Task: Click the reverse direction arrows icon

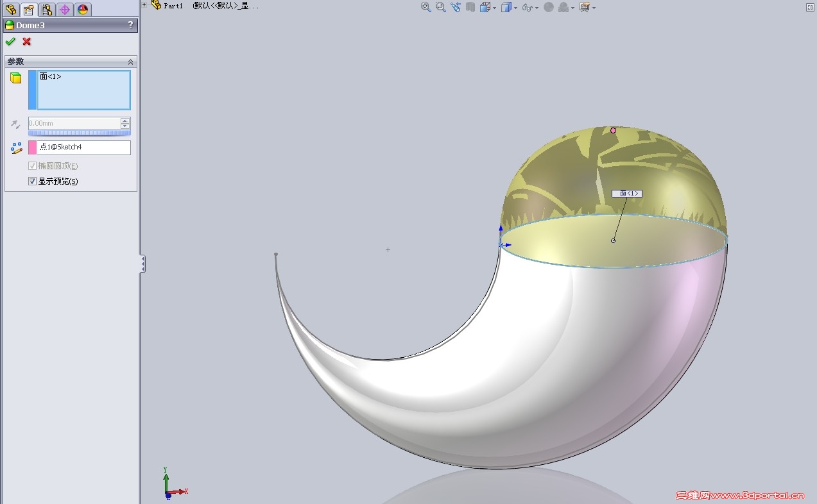Action: coord(16,124)
